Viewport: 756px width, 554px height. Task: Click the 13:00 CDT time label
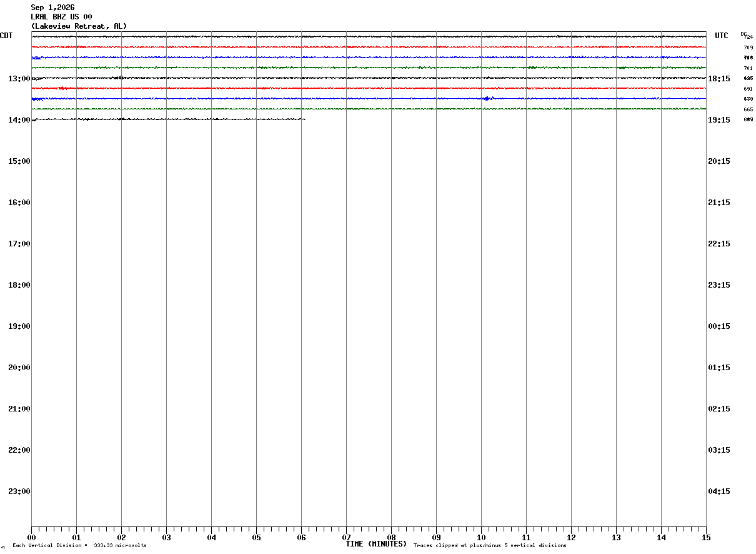tap(19, 78)
